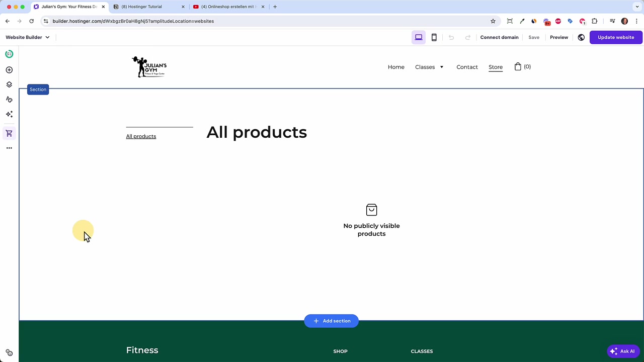Open the Layers panel icon in sidebar
The width and height of the screenshot is (644, 362).
pos(9,84)
